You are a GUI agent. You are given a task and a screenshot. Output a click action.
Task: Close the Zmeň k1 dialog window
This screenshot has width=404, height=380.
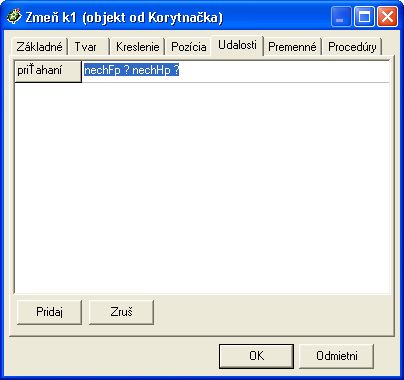(387, 17)
